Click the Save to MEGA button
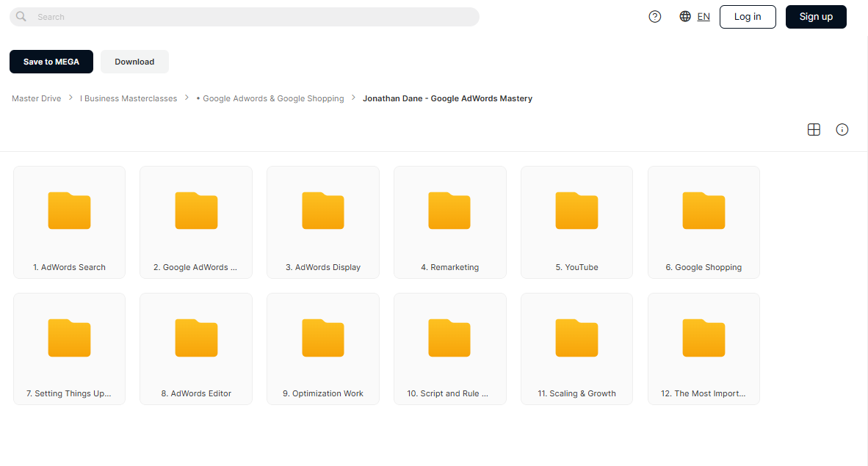 coord(51,62)
